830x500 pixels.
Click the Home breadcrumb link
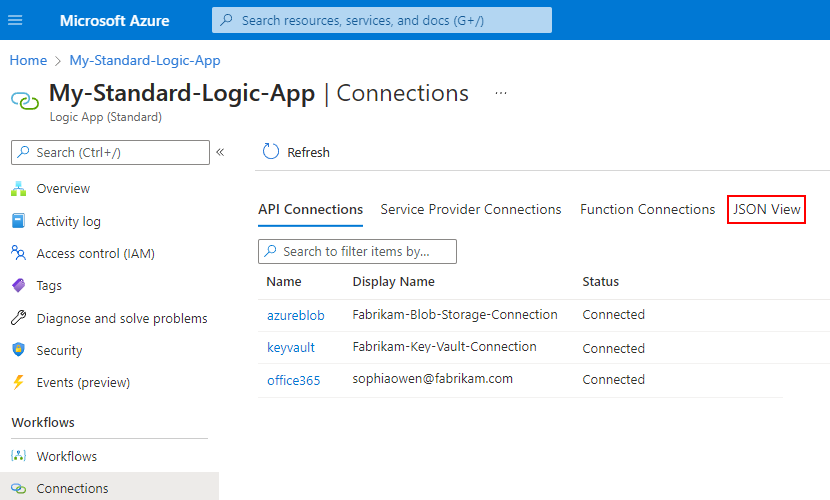click(x=28, y=61)
